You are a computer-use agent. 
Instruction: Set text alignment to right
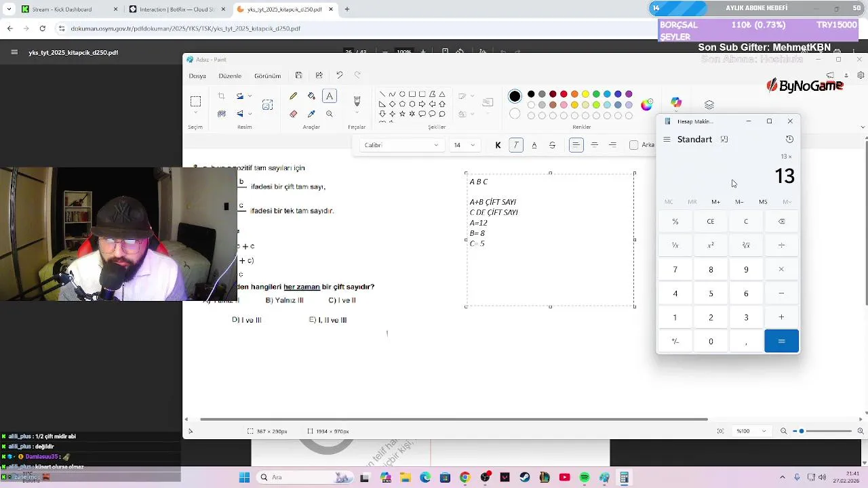coord(613,145)
